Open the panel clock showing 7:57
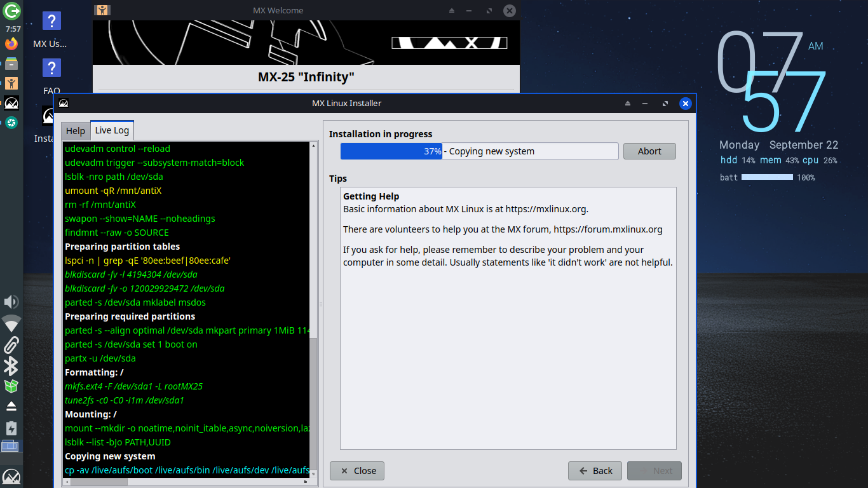This screenshot has height=488, width=868. coord(13,29)
